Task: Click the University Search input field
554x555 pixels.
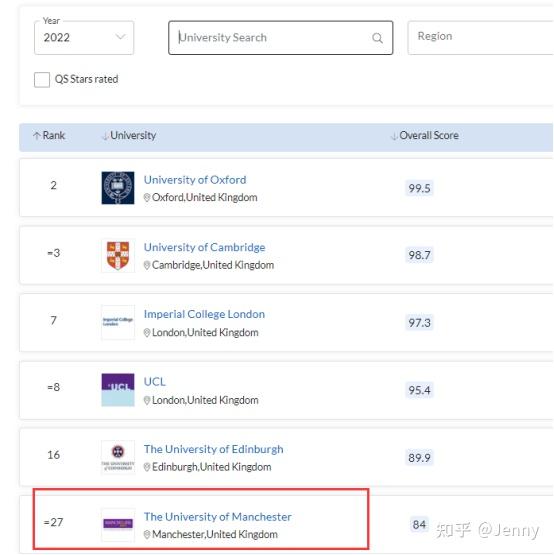Action: pyautogui.click(x=280, y=38)
